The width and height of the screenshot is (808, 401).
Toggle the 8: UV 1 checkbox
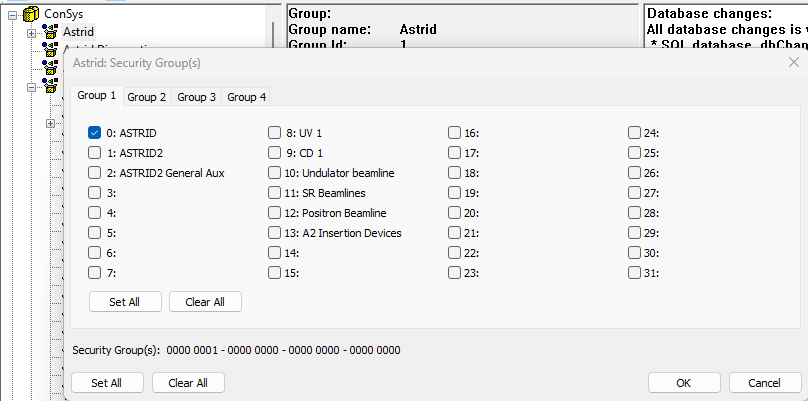pyautogui.click(x=275, y=133)
